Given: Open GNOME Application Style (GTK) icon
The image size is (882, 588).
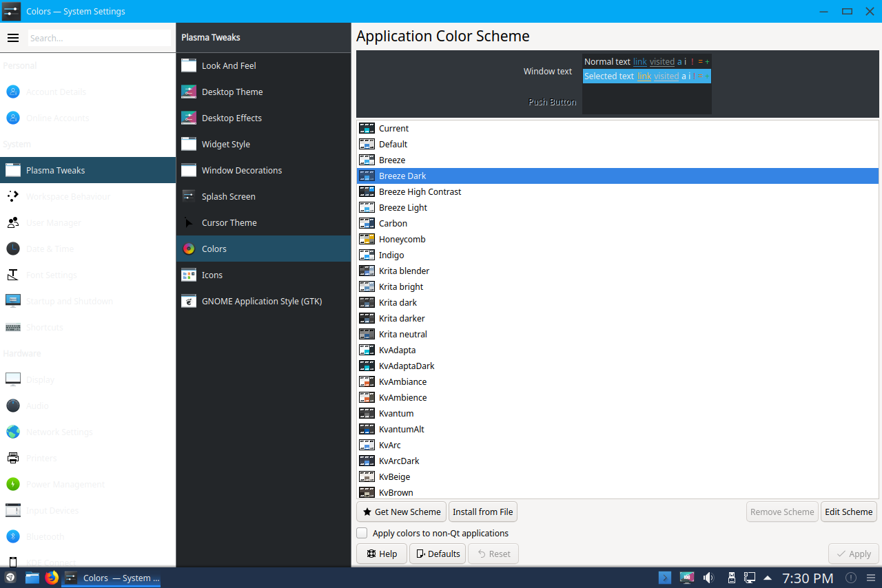Looking at the screenshot, I should [189, 301].
